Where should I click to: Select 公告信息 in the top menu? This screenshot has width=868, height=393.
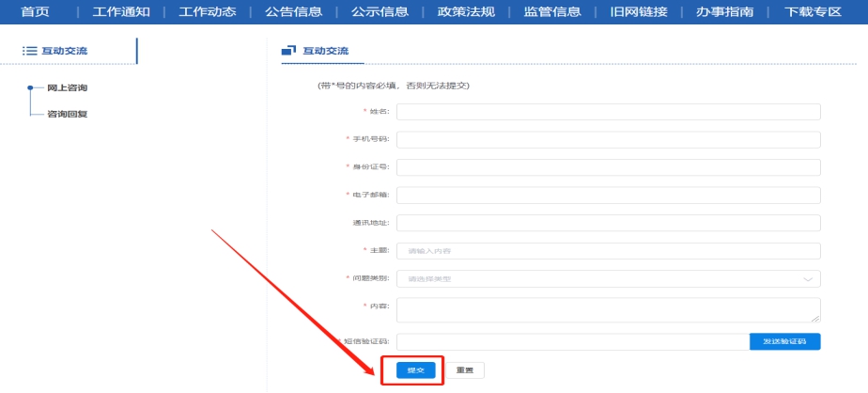point(294,11)
